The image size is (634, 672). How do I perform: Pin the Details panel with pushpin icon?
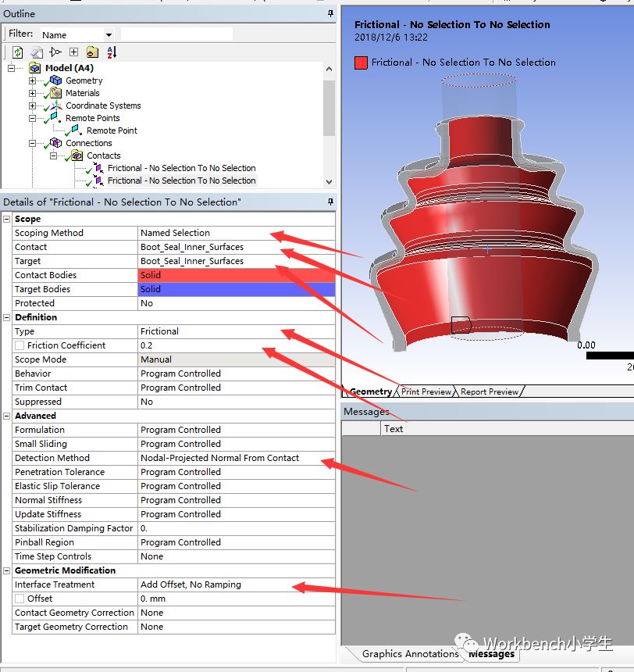click(331, 202)
